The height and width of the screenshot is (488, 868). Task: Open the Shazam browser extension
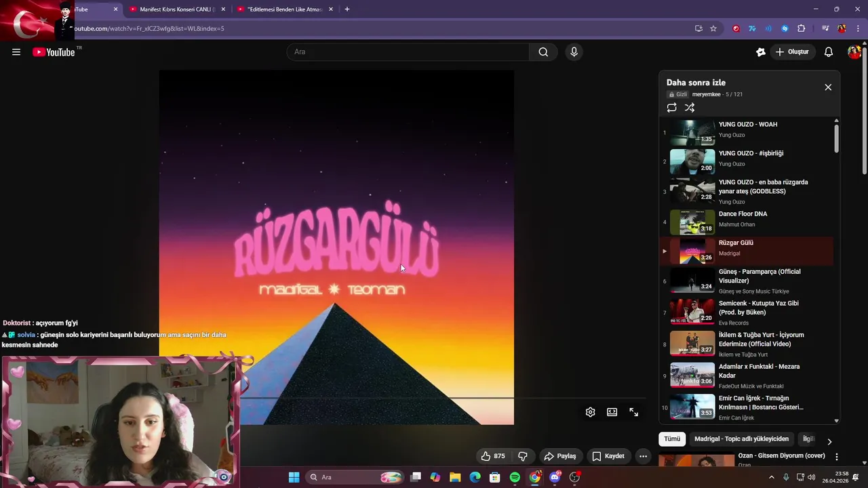[x=785, y=28]
